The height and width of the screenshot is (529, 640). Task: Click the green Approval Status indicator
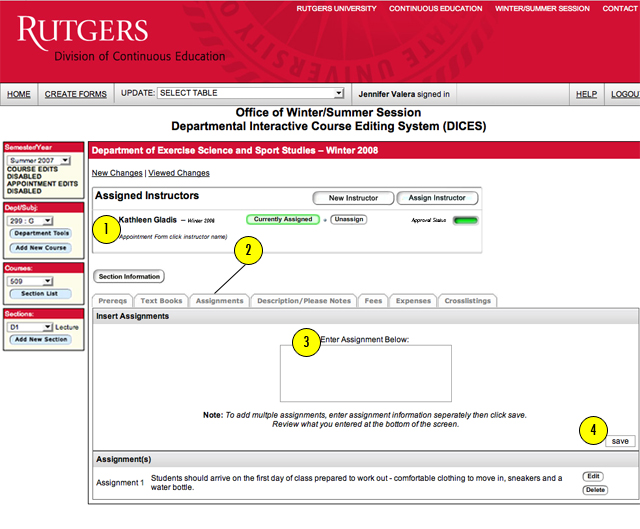pos(465,221)
